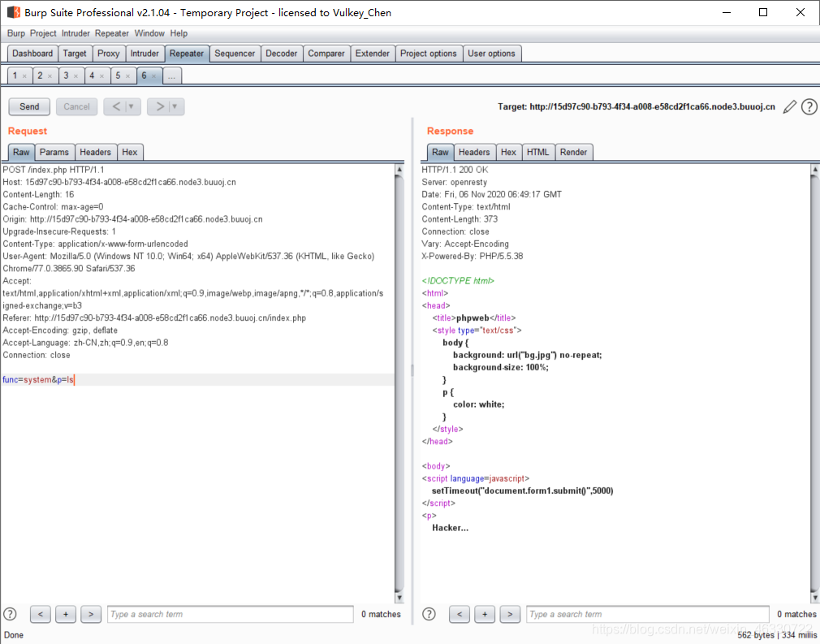This screenshot has height=644, width=820.
Task: Click X-Powered-By: PHP/5.5.38 response header
Action: tap(473, 257)
